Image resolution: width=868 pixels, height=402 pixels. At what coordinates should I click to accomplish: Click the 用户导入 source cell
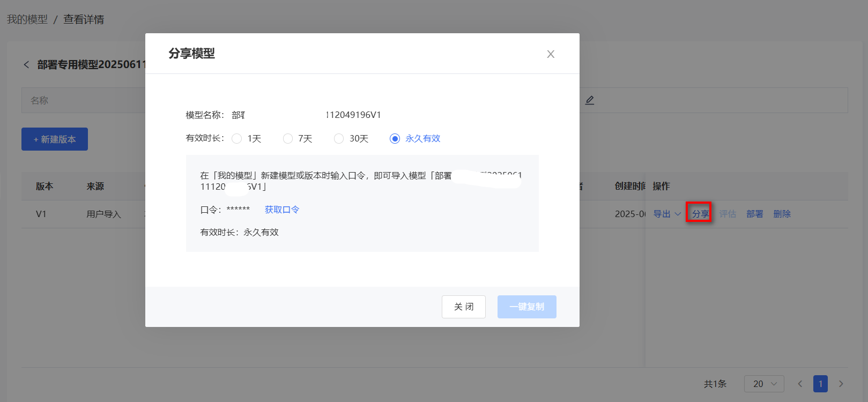104,214
